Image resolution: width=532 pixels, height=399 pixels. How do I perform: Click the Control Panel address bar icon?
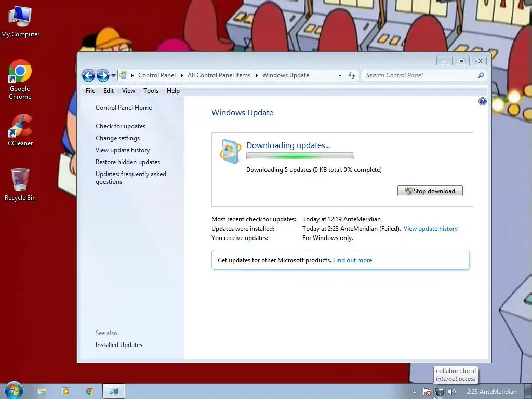[x=123, y=75]
